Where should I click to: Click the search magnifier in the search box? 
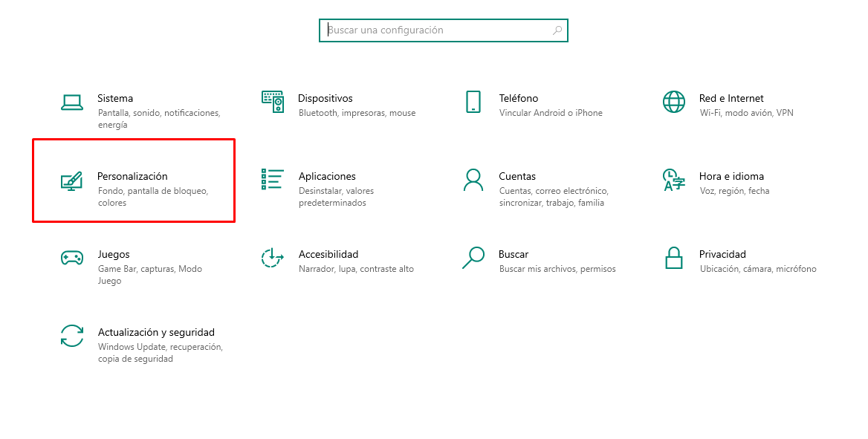tap(557, 30)
